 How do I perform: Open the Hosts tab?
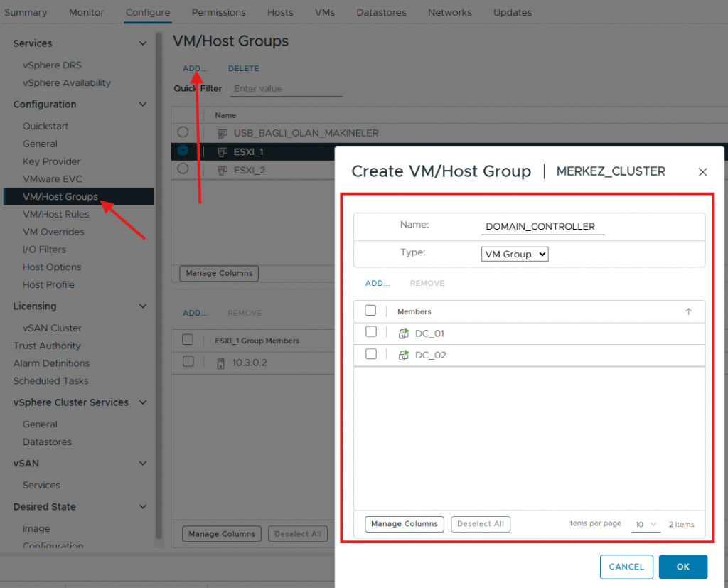[x=280, y=13]
